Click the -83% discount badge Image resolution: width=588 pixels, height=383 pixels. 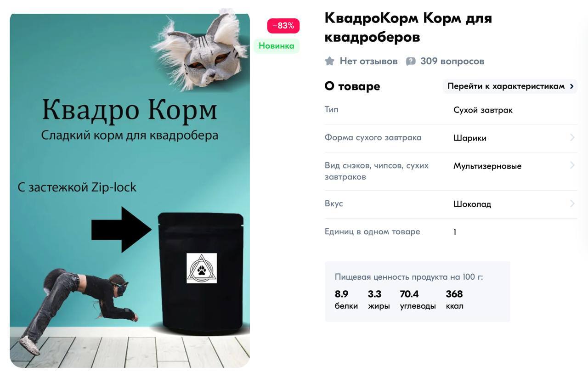[283, 26]
